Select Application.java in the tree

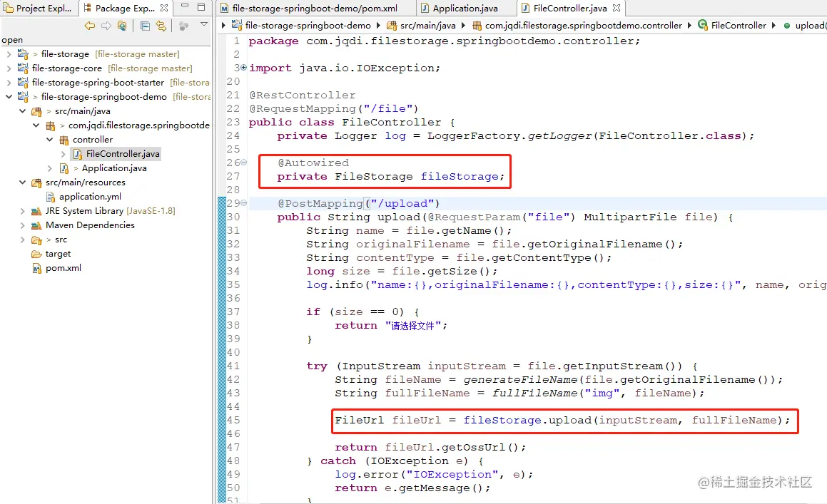click(x=114, y=168)
